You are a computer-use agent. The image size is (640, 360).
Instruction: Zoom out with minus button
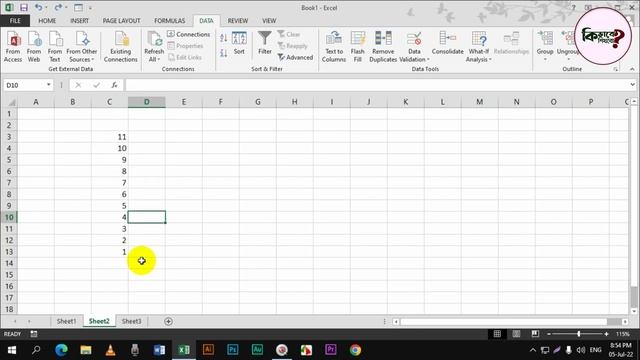549,334
